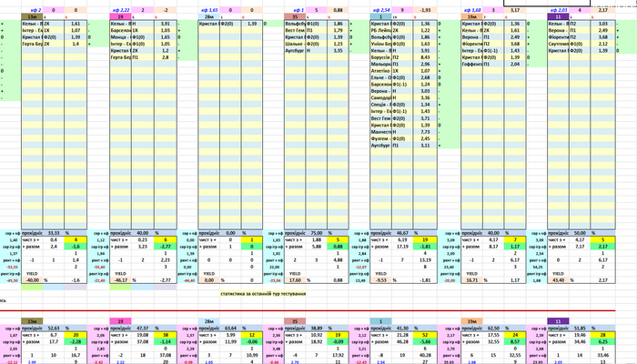The height and width of the screenshot is (364, 637).
Task: Click odds 3,35 in the Аугсбург Н row
Action: (338, 51)
